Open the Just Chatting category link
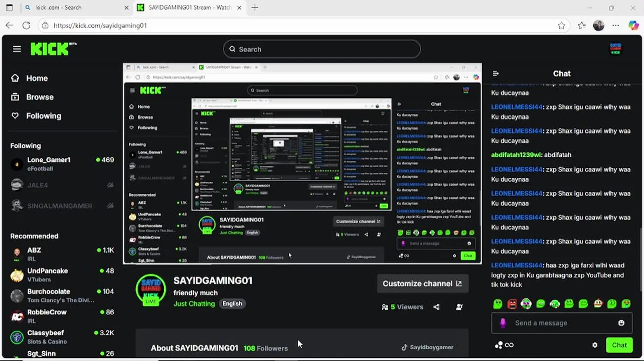 click(194, 304)
